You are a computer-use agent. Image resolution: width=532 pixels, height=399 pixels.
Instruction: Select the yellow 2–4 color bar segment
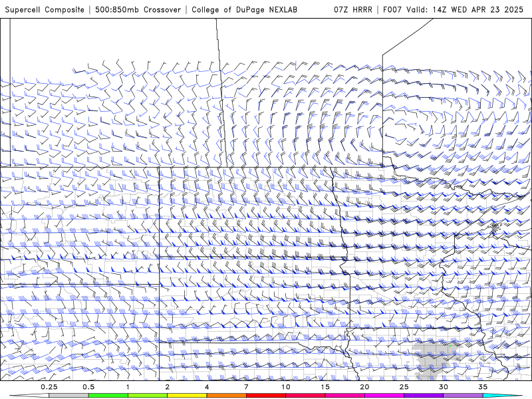(187, 396)
